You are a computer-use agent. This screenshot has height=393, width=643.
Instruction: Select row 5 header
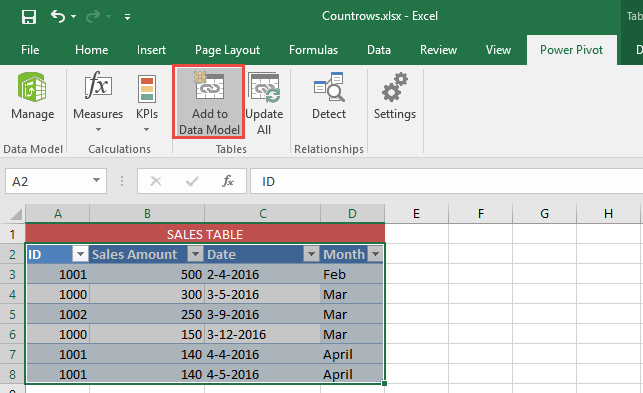[12, 314]
